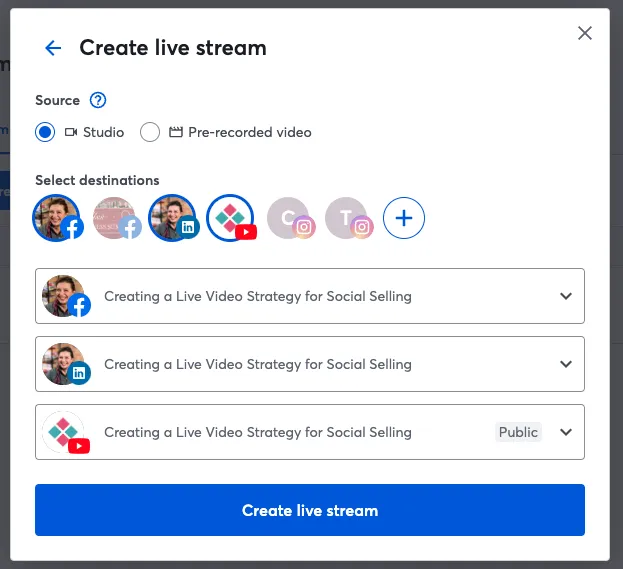The width and height of the screenshot is (623, 569).
Task: Expand the LinkedIn stream settings chevron
Action: click(566, 364)
